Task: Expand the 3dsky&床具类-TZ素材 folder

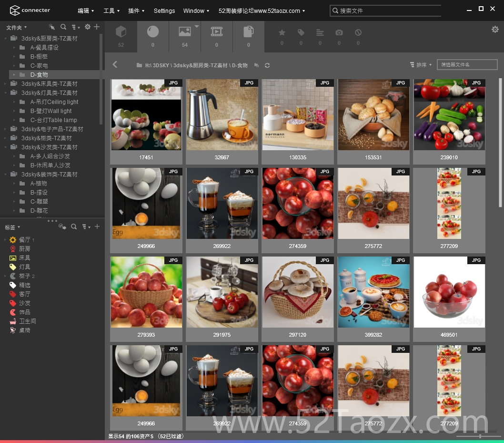Action: click(x=5, y=83)
